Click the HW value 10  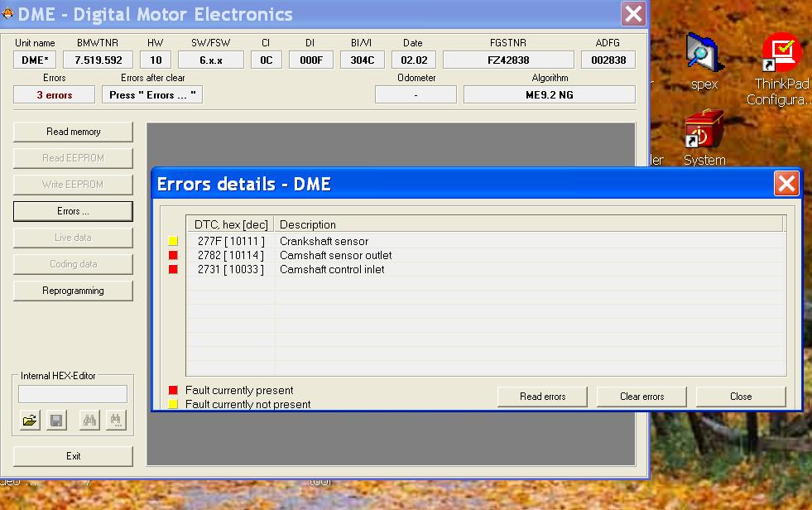[156, 60]
